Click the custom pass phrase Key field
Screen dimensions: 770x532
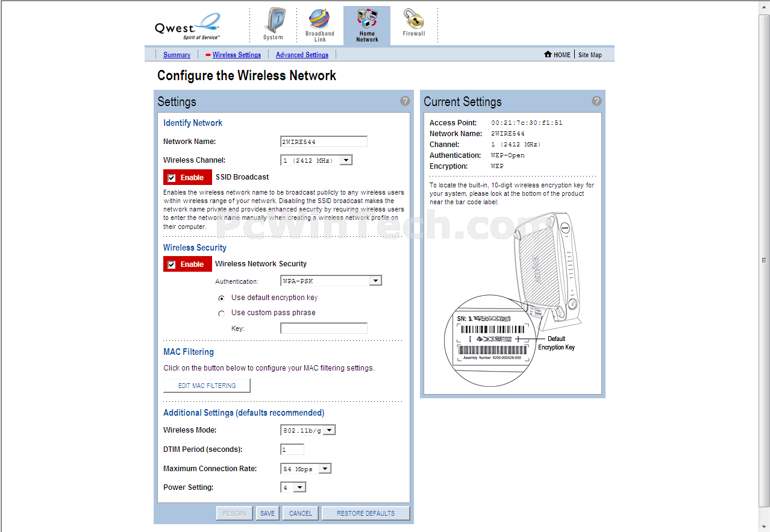[x=324, y=328]
